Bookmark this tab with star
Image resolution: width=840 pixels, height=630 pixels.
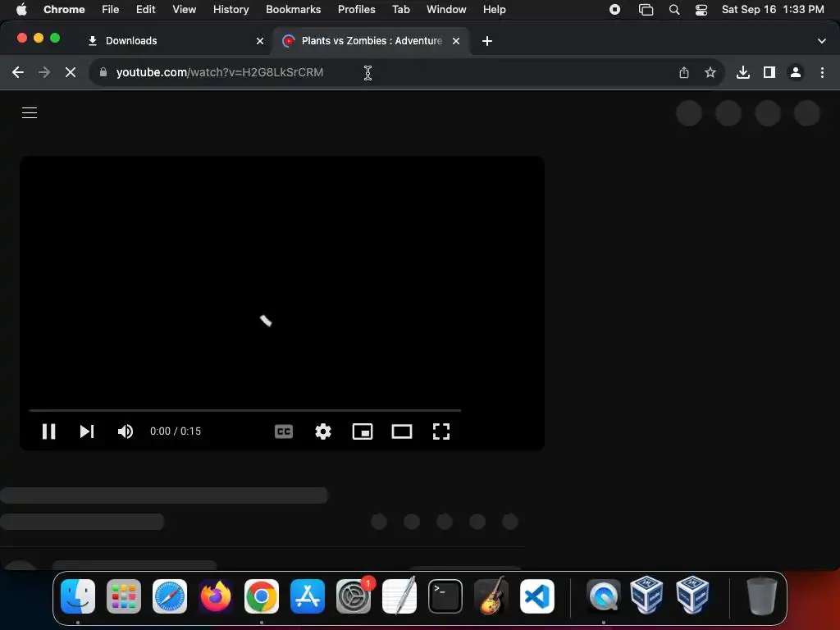coord(710,72)
